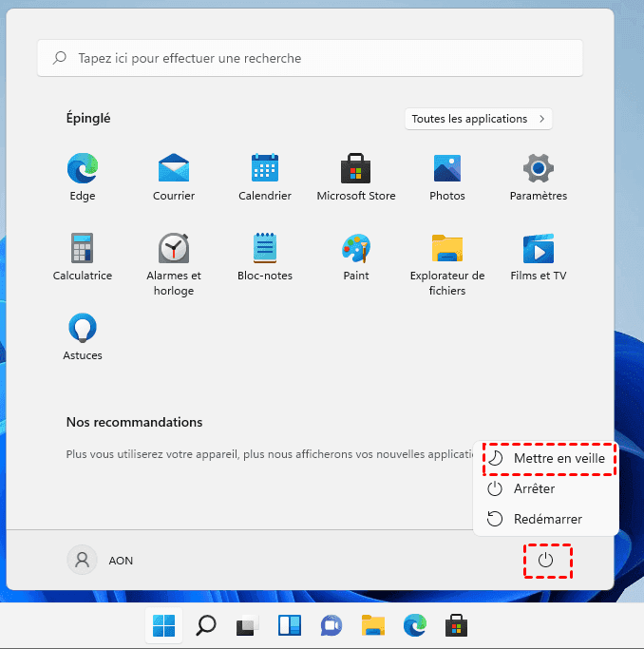Launch Films et TV
This screenshot has width=644, height=649.
(539, 257)
